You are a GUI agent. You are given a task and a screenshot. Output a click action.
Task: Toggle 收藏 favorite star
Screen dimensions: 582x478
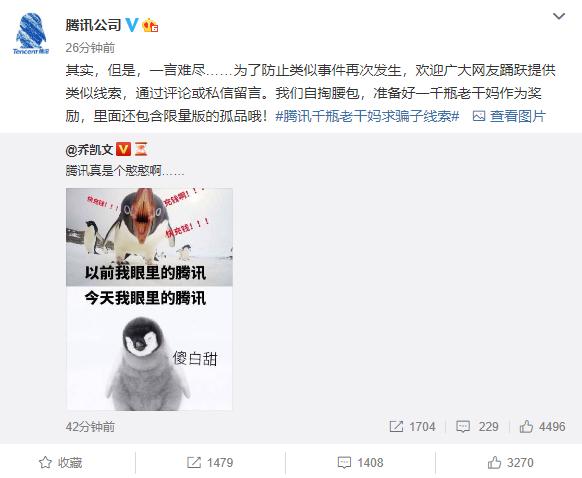61,463
